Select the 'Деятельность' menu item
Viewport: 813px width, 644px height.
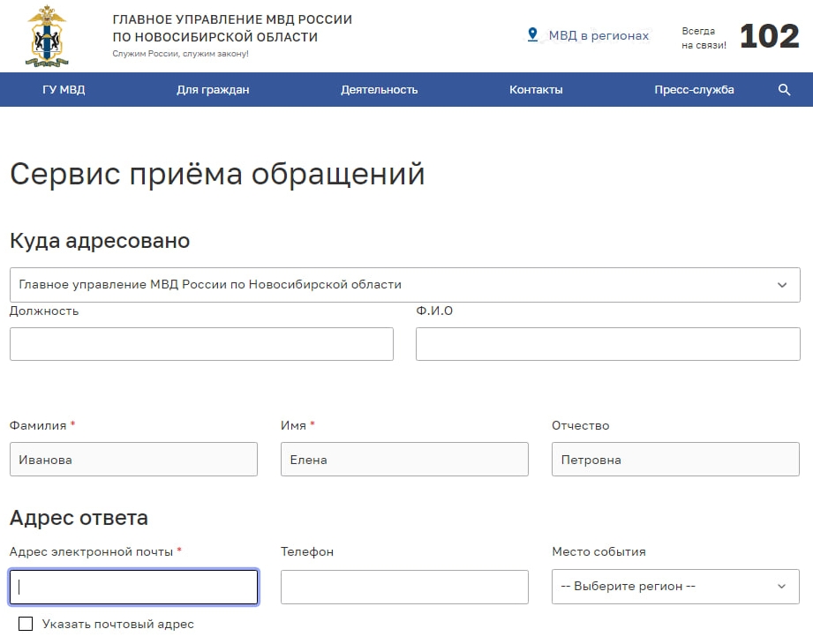click(379, 90)
